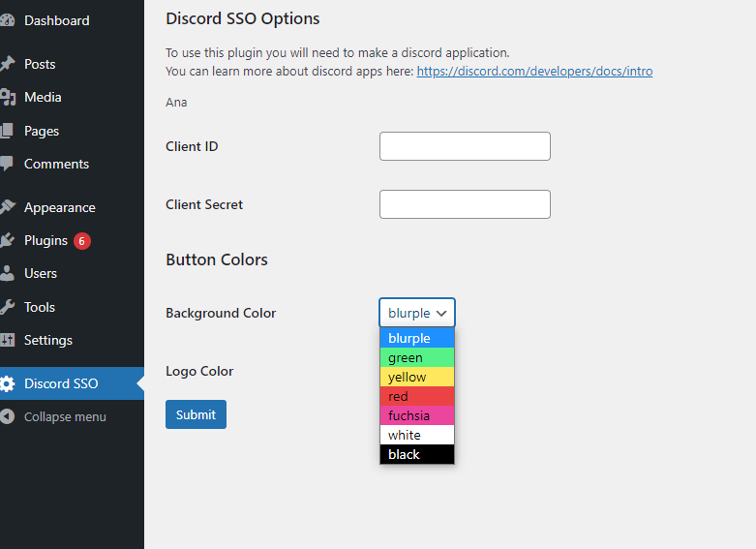Focus the Client ID input field
This screenshot has height=549, width=756.
(465, 146)
